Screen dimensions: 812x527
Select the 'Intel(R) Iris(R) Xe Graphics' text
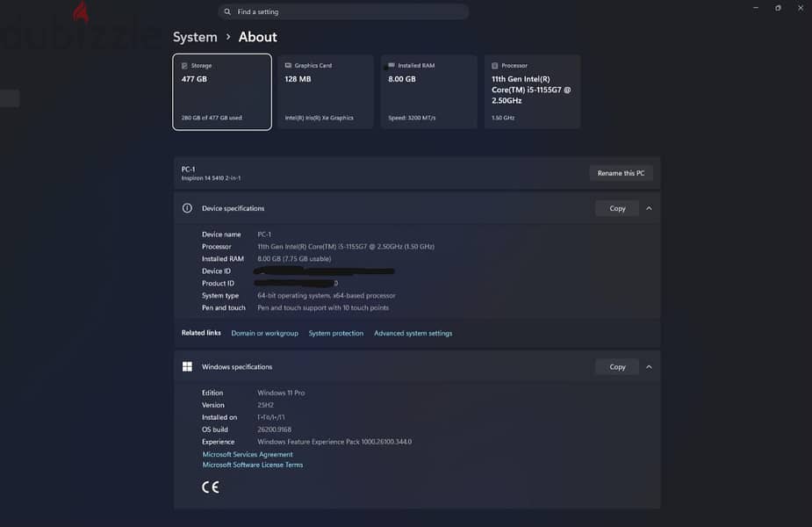click(319, 118)
